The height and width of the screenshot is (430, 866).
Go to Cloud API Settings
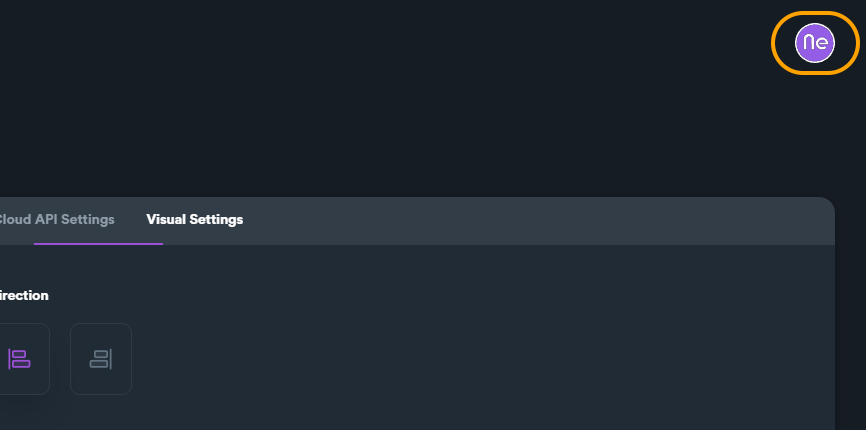56,220
